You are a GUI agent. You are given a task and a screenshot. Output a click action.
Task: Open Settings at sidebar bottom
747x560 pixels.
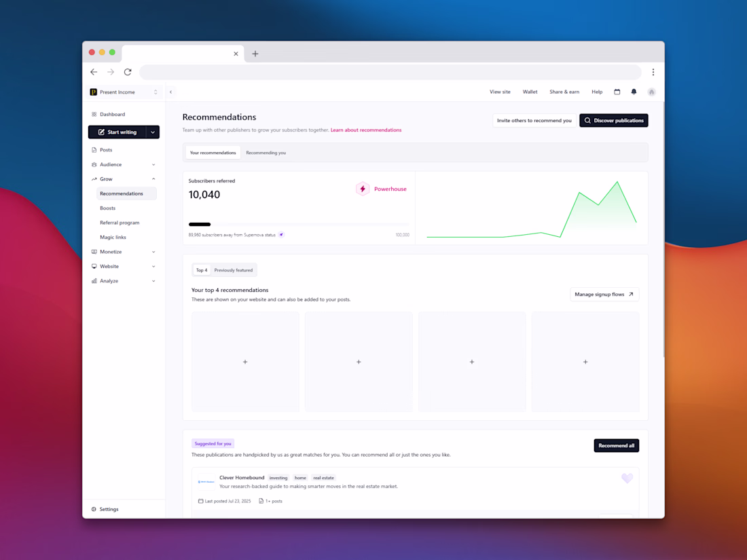click(x=105, y=509)
